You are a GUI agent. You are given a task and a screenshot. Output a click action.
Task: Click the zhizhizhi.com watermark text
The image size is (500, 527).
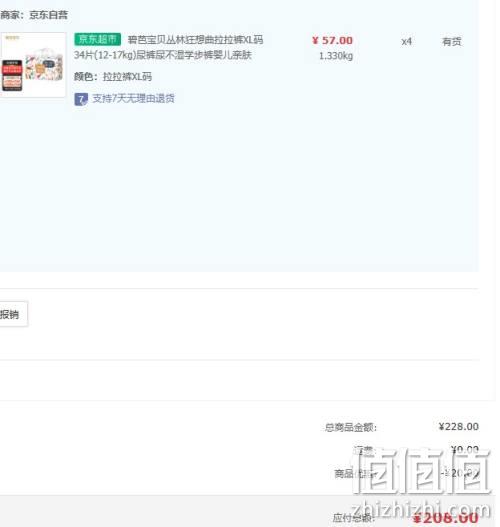click(x=421, y=510)
